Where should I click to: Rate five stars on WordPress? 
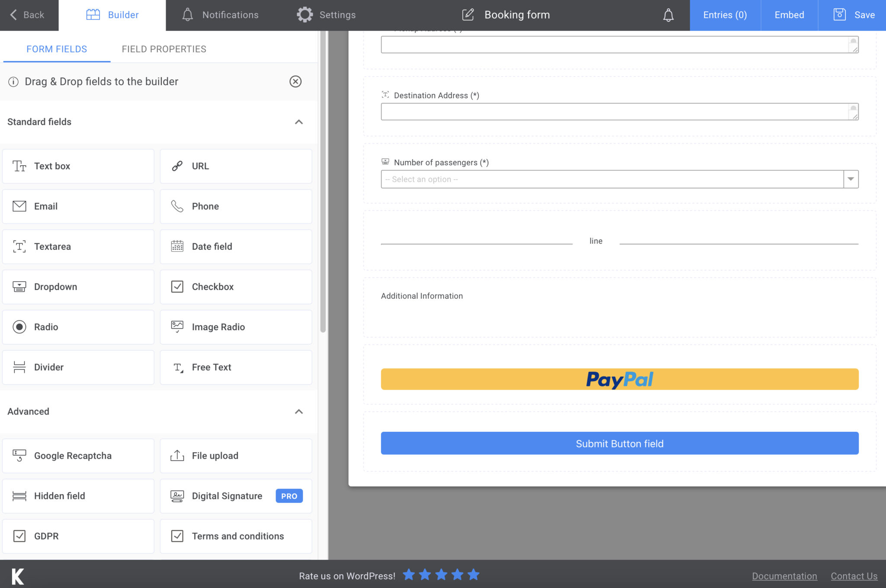click(474, 575)
